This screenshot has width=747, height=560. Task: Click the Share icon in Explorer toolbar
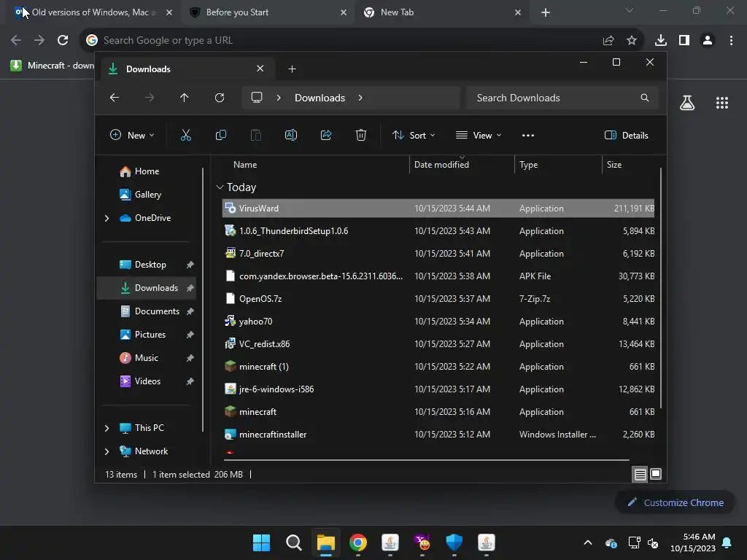(x=326, y=135)
